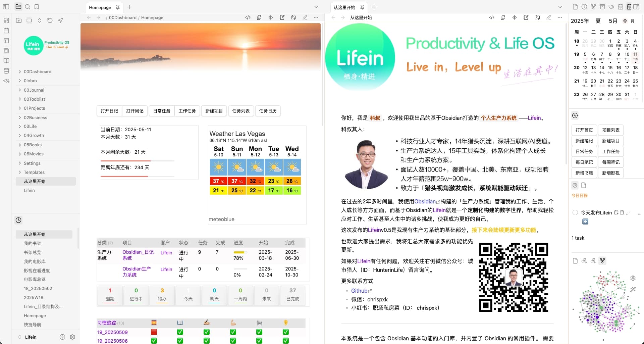
Task: Click progress bar under 本月剩余天数
Action: coord(138,161)
